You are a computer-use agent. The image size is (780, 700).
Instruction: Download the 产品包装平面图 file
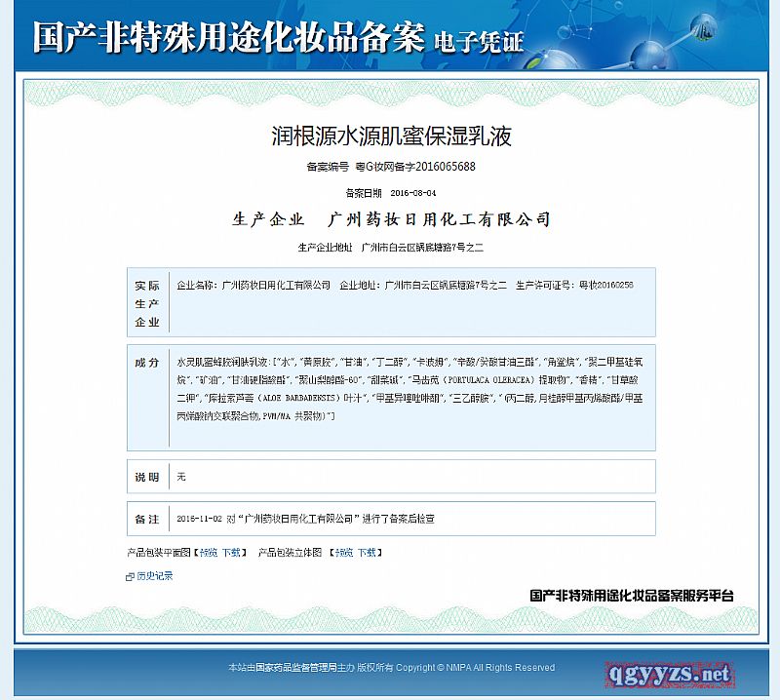click(x=230, y=552)
